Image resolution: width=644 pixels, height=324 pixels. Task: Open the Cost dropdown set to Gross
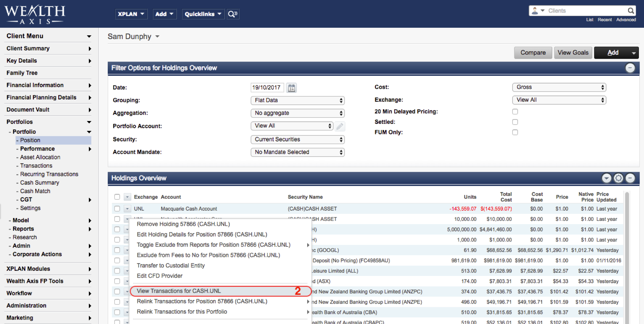(559, 87)
